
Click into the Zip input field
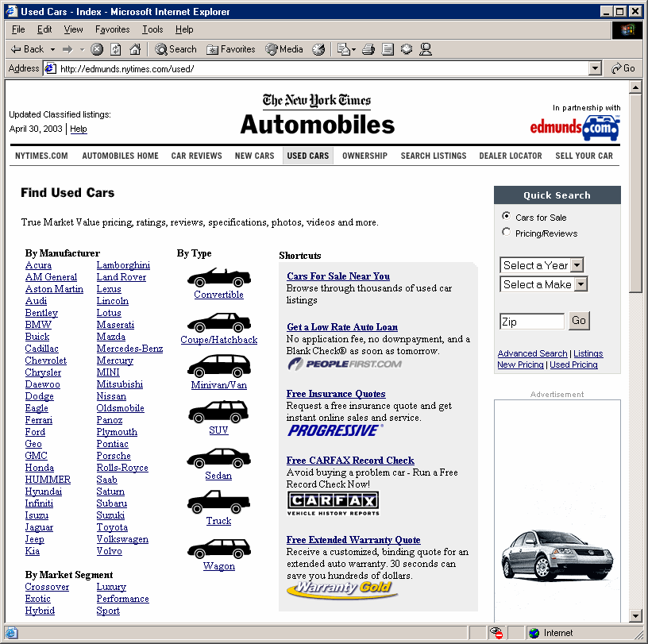click(x=531, y=321)
